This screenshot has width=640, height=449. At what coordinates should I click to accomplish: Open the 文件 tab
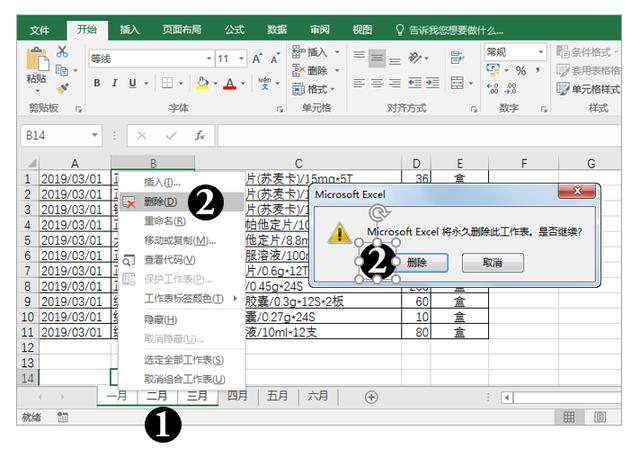[40, 30]
